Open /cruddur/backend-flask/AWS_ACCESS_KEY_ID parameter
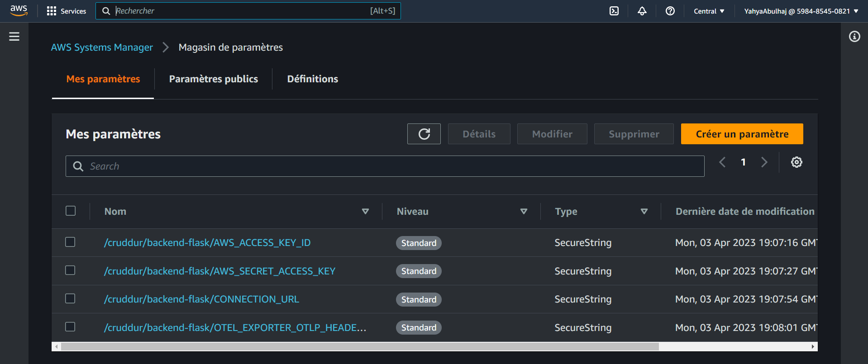The width and height of the screenshot is (868, 364). [207, 243]
